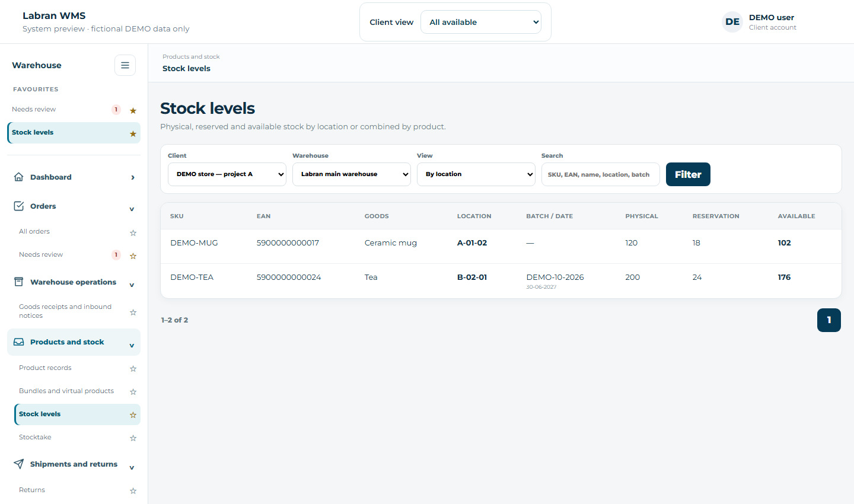Screen dimensions: 854x504
Task: Click location B-02-01
Action: (x=472, y=277)
